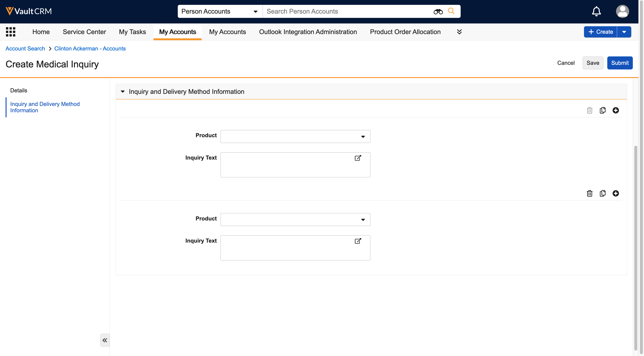Copy the first inquiry section

(x=602, y=110)
